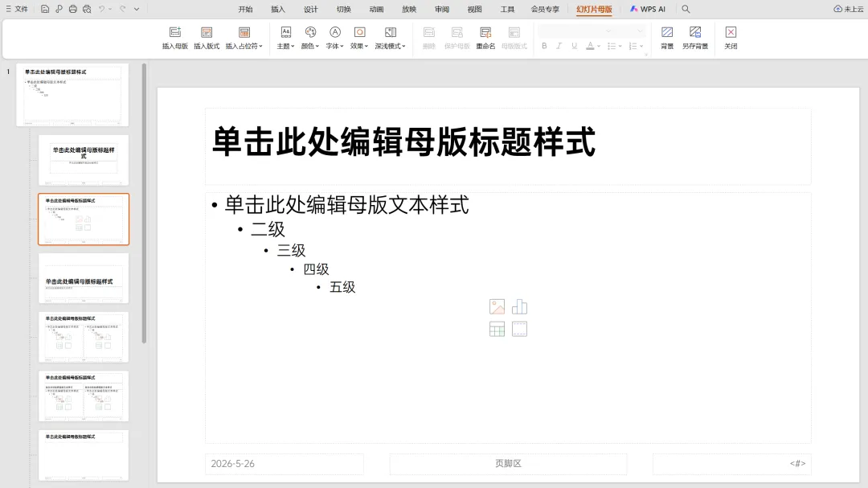Click the insert chart placeholder icon
The image size is (868, 488).
pyautogui.click(x=519, y=307)
